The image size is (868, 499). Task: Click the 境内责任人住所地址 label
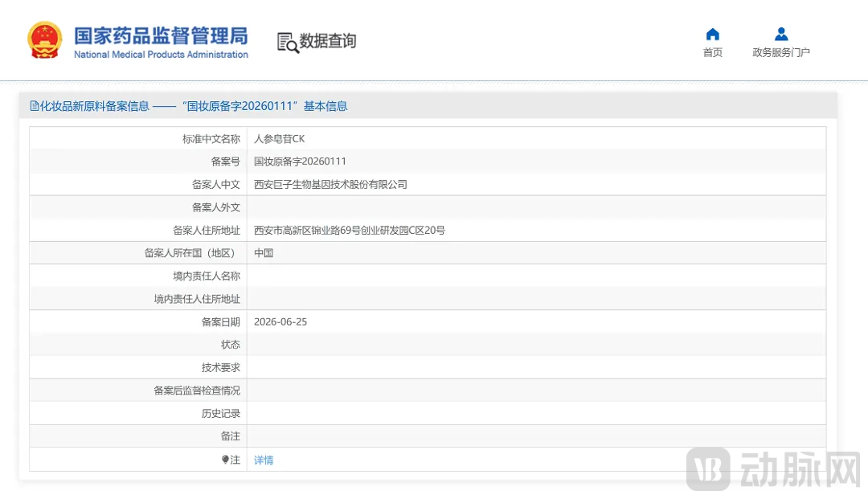197,299
